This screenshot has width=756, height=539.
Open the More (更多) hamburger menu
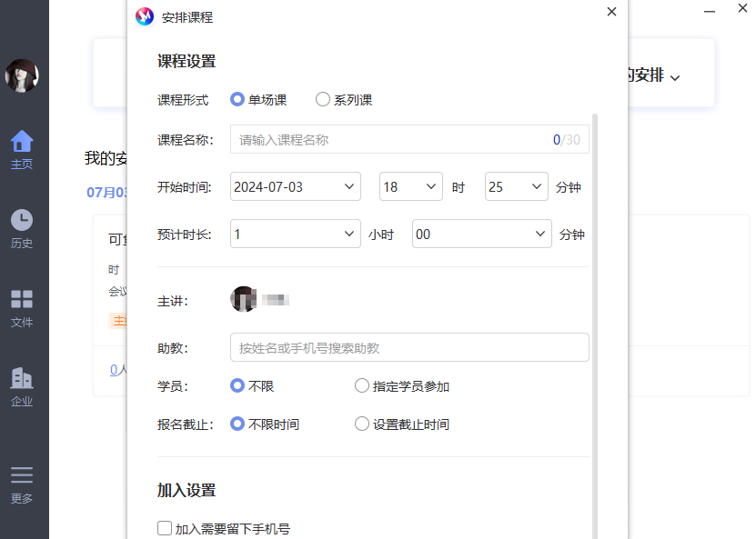click(22, 477)
